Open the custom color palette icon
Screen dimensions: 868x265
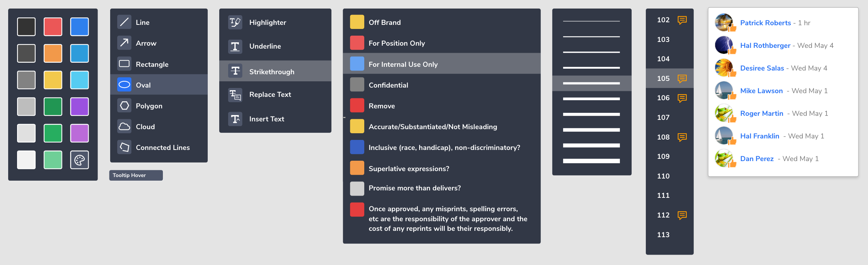(79, 160)
